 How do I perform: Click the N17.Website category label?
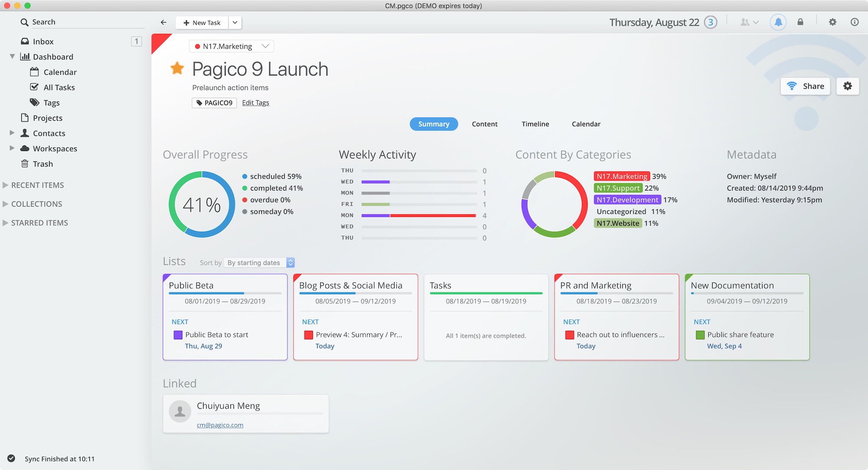pos(618,223)
